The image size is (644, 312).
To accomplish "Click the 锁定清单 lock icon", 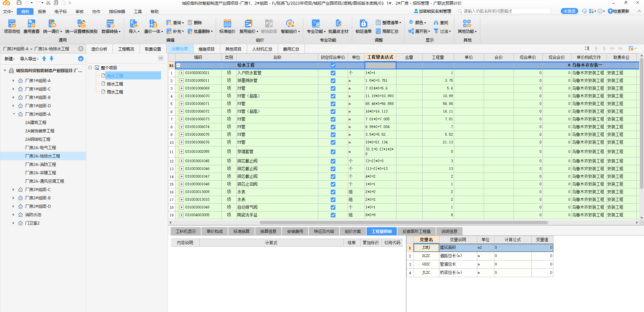I will (364, 24).
